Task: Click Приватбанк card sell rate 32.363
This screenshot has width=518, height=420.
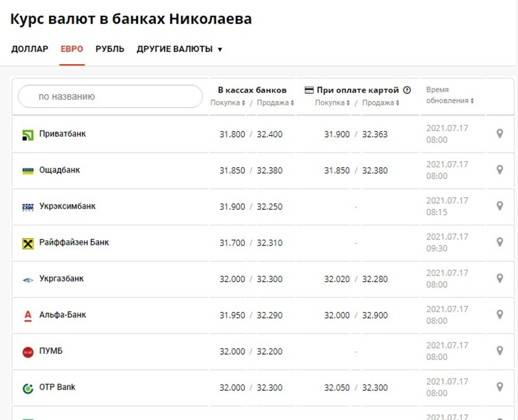Action: [x=375, y=134]
